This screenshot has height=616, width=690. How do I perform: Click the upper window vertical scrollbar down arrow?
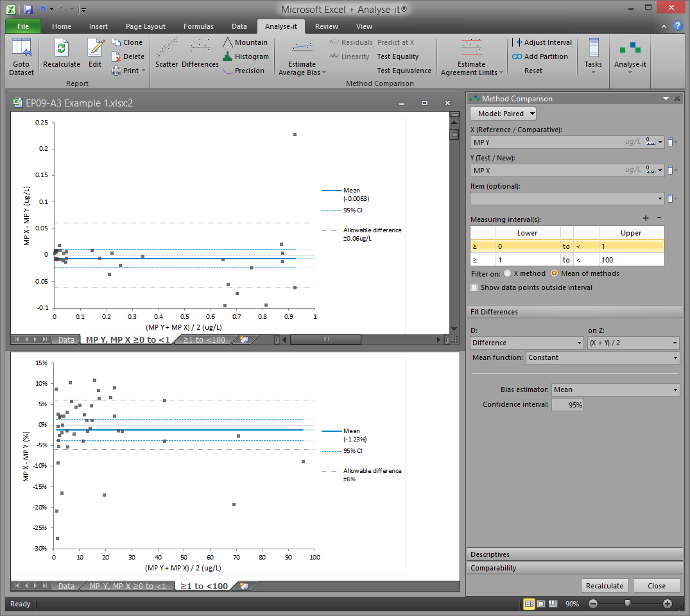pos(454,329)
